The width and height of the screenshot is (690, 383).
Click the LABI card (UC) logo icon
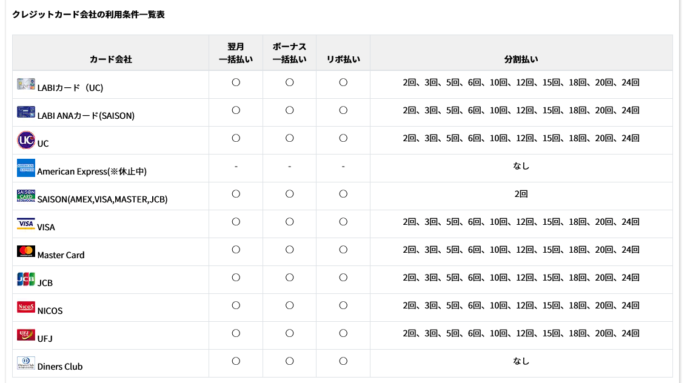(x=26, y=84)
